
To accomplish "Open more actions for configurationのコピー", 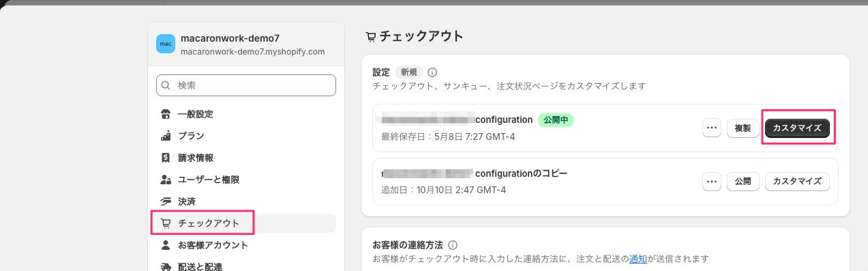I will tap(712, 182).
